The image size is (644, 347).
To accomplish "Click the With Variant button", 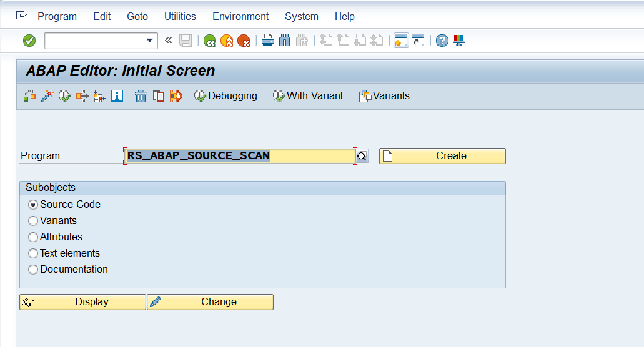I will [x=307, y=96].
